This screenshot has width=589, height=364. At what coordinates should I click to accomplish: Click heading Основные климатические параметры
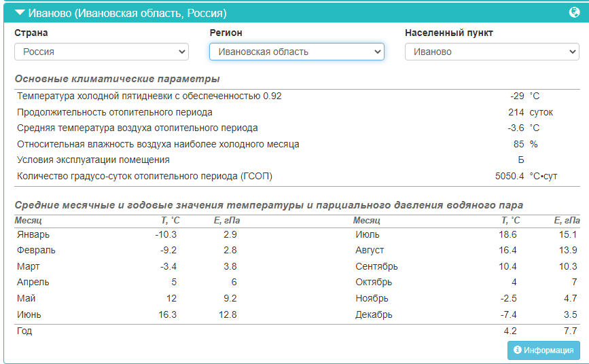pos(118,79)
